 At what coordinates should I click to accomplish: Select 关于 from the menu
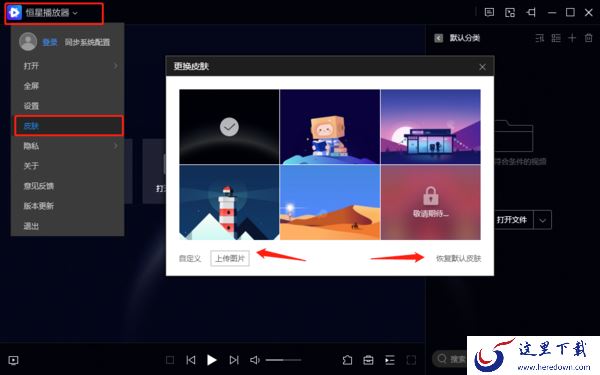point(67,166)
